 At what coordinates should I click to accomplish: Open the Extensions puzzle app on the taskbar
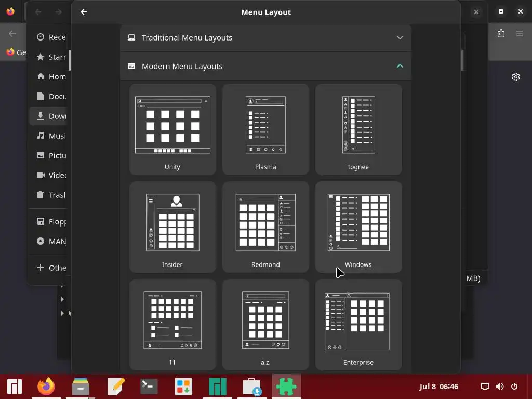(x=286, y=387)
